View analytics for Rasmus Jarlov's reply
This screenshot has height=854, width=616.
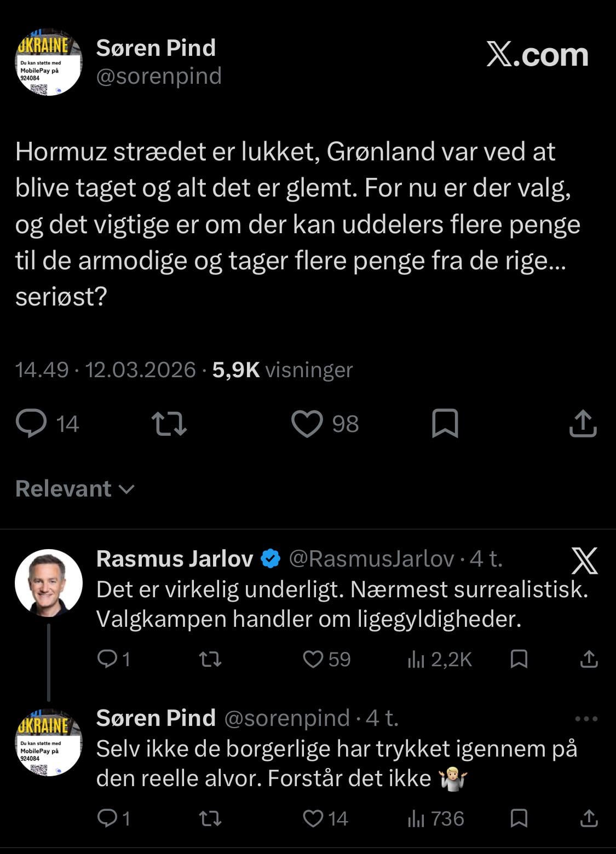click(416, 659)
